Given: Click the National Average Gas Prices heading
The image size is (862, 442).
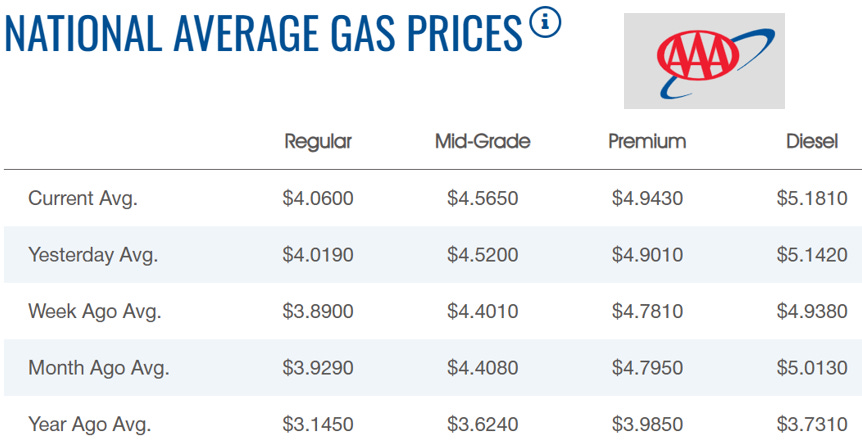Looking at the screenshot, I should [263, 34].
